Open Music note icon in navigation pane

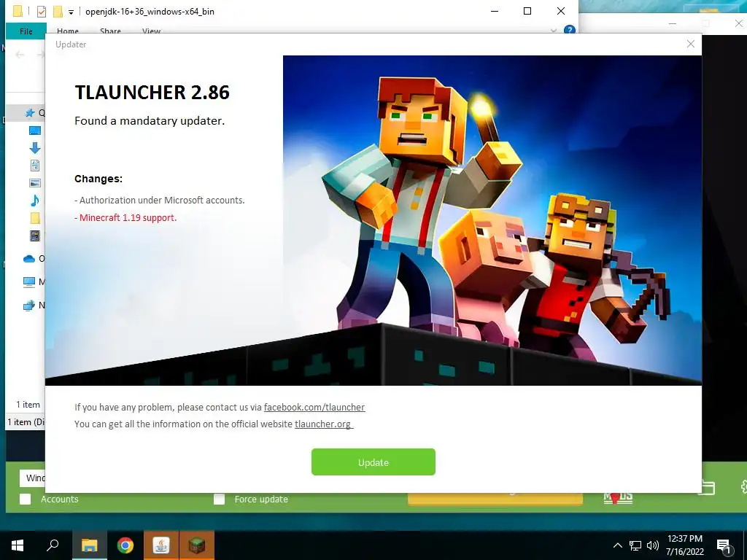(35, 201)
